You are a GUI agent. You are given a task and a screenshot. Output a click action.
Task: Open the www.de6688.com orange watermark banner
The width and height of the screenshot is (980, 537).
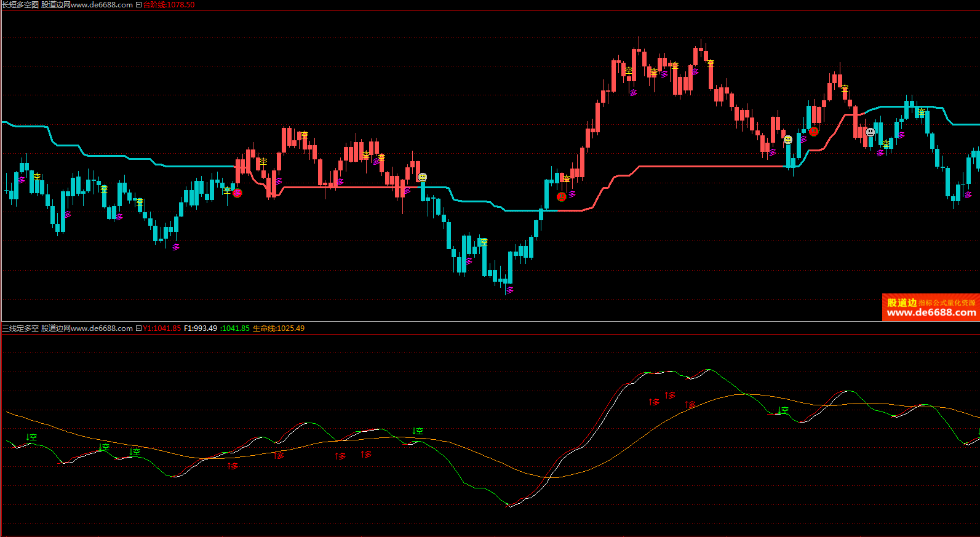[x=930, y=308]
